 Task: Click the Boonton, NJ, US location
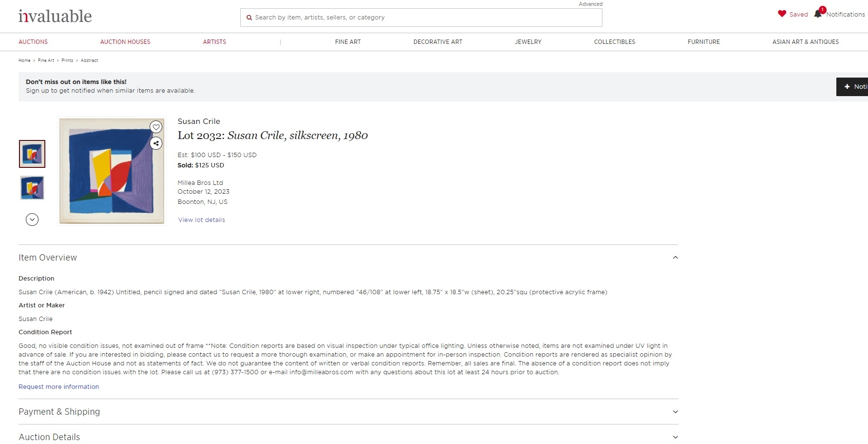coord(202,202)
